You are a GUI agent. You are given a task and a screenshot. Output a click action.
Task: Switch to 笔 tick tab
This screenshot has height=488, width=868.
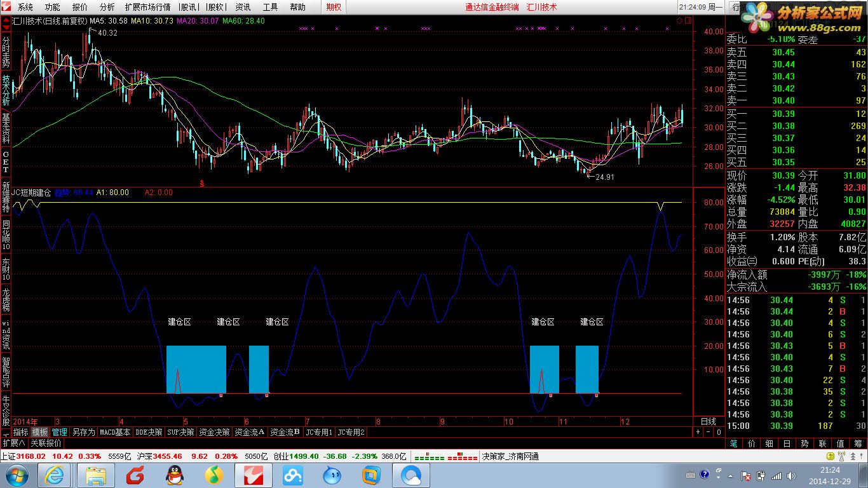[734, 444]
